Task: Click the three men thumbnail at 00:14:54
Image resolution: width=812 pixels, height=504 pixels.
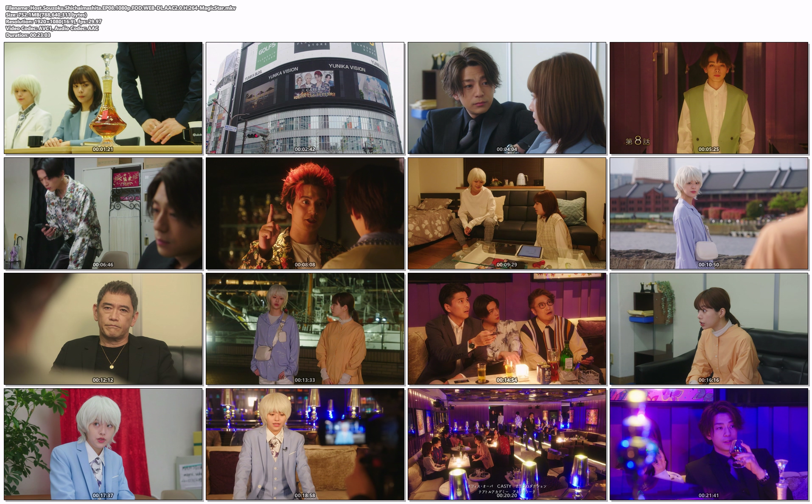Action: pos(507,329)
